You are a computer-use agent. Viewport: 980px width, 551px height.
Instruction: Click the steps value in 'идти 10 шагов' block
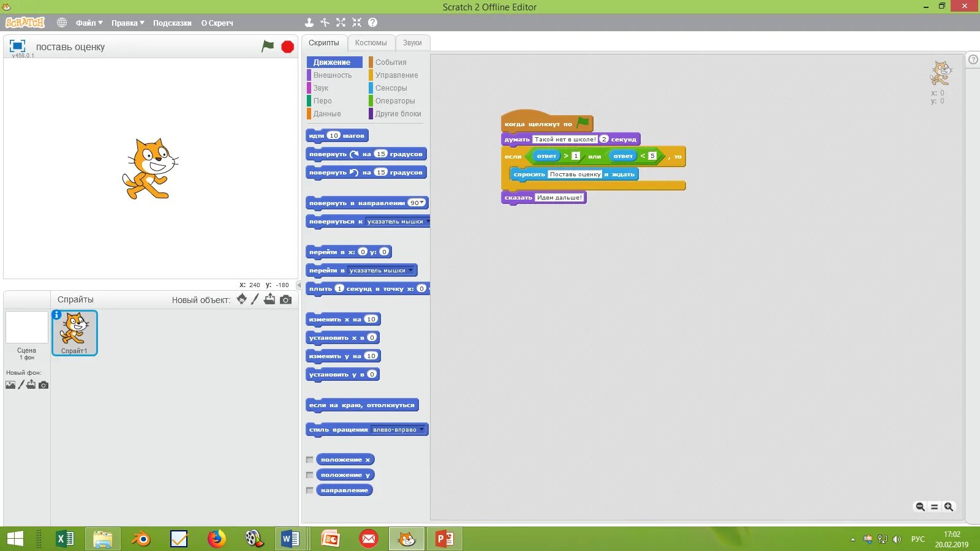(x=333, y=135)
